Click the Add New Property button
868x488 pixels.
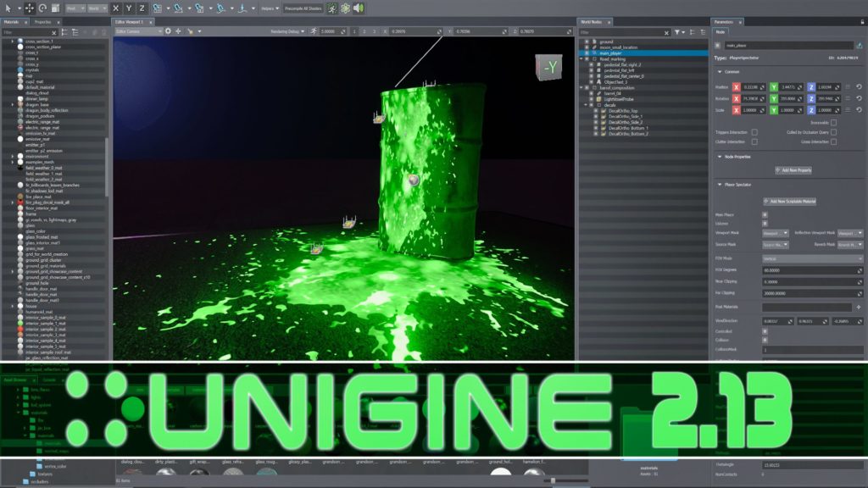[x=793, y=170]
